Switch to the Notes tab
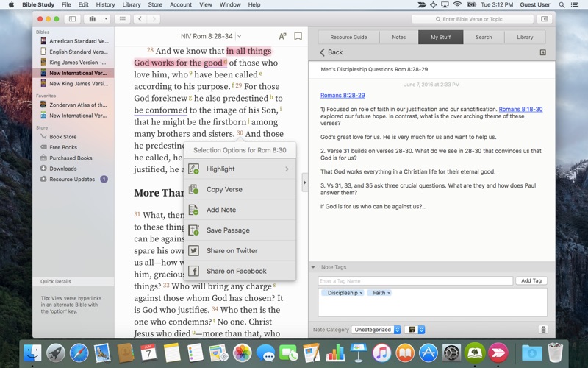588x368 pixels. click(399, 38)
